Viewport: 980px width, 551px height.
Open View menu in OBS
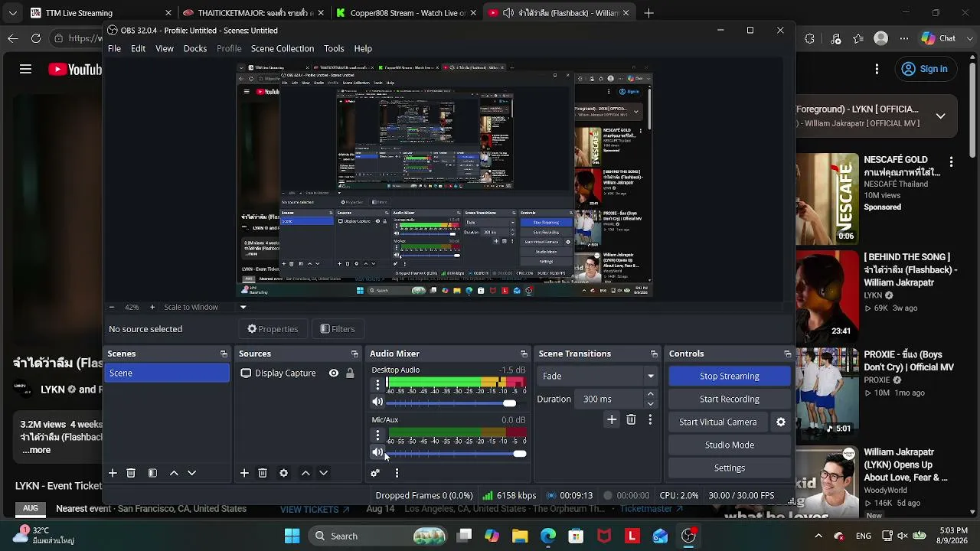tap(165, 48)
